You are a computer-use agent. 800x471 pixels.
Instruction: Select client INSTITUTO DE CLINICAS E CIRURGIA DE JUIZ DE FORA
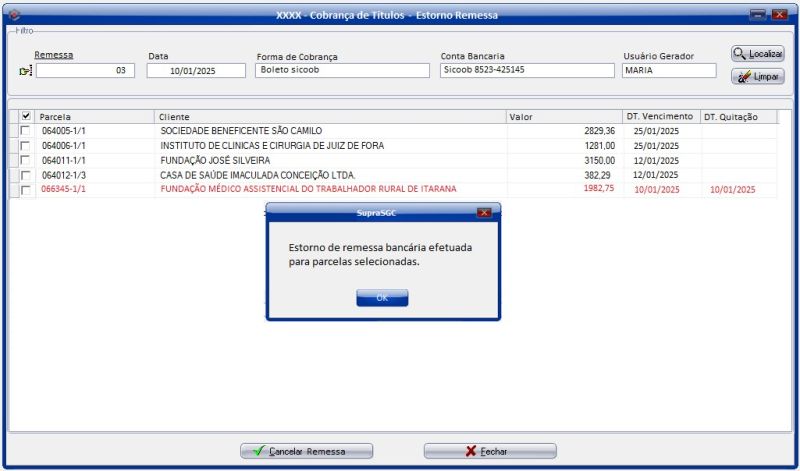coord(272,146)
